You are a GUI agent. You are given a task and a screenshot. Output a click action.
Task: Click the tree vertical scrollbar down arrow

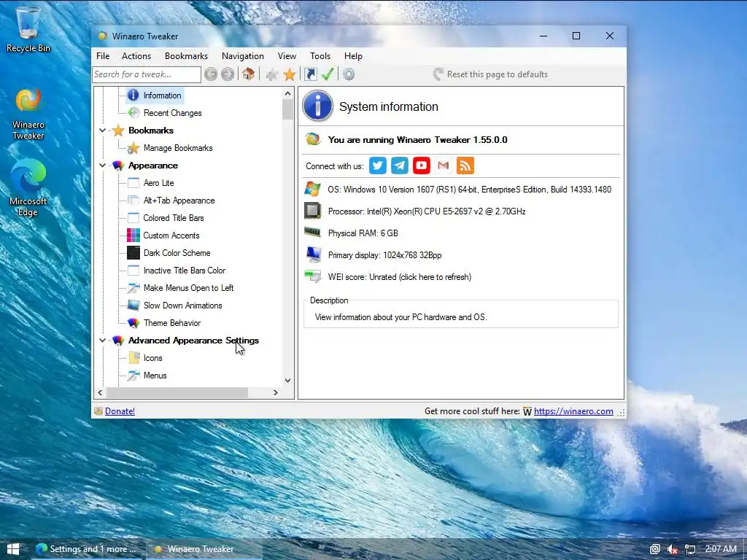pos(287,380)
